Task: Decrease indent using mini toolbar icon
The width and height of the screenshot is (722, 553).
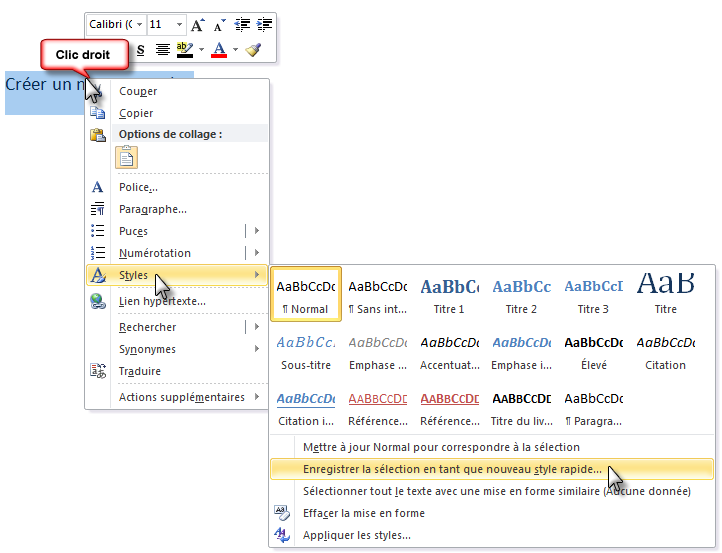Action: point(243,24)
